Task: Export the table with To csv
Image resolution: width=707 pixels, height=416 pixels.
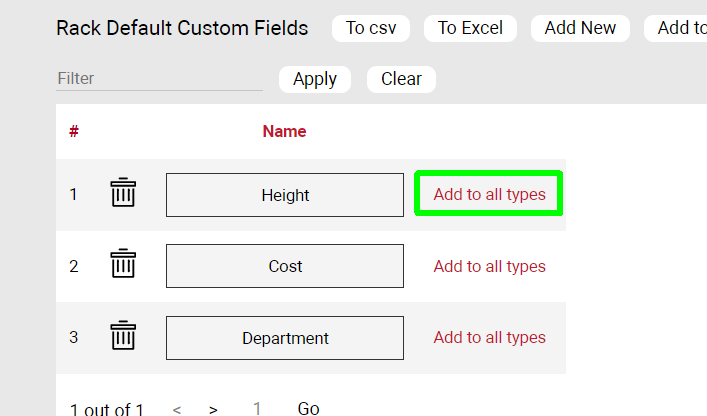Action: [x=370, y=28]
